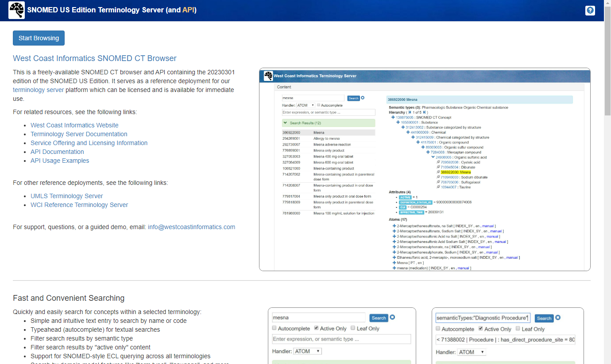
Task: Select result row '327053003 Mesna 400 mg oral tablet'
Action: 329,156
